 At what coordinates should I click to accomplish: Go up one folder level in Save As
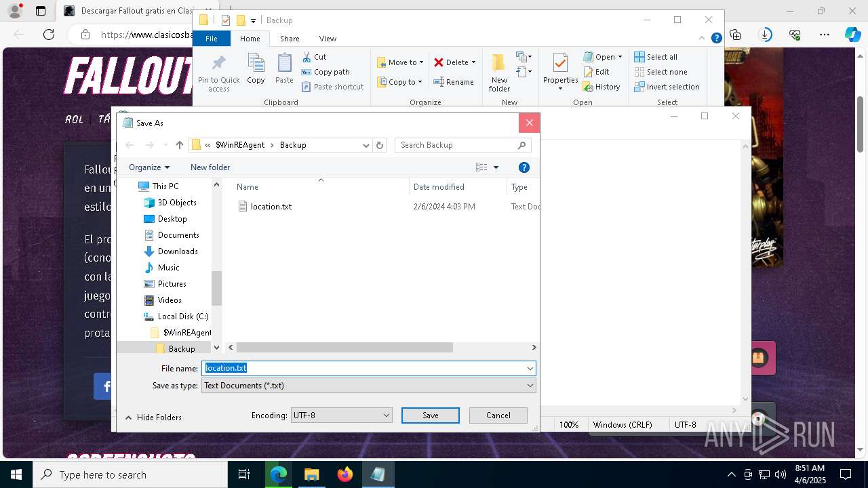[x=179, y=145]
